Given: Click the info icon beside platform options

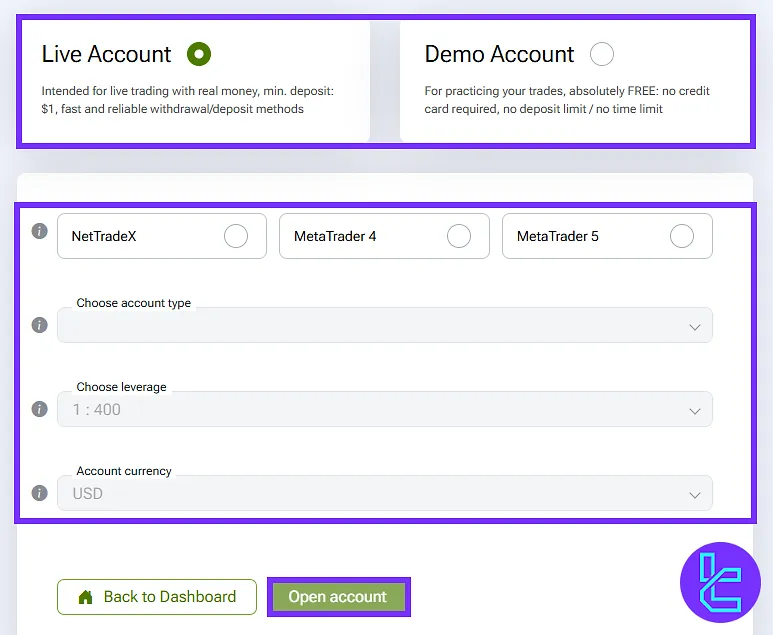Looking at the screenshot, I should coord(39,231).
